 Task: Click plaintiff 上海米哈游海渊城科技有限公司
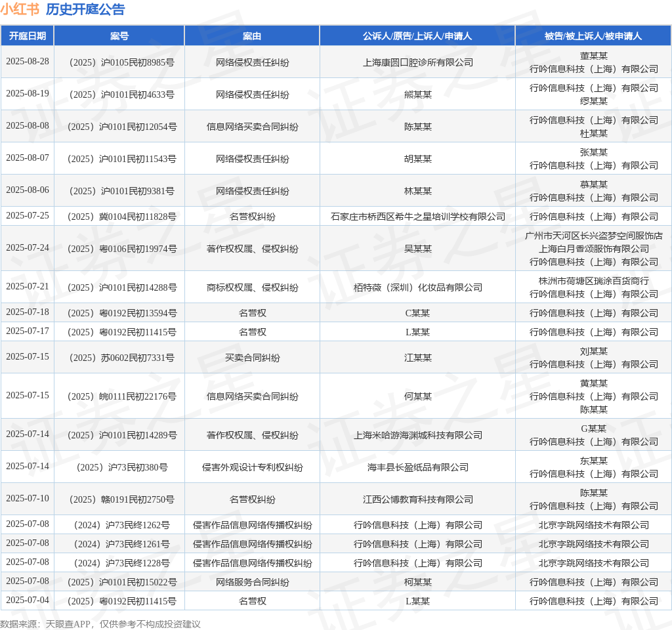tap(418, 436)
